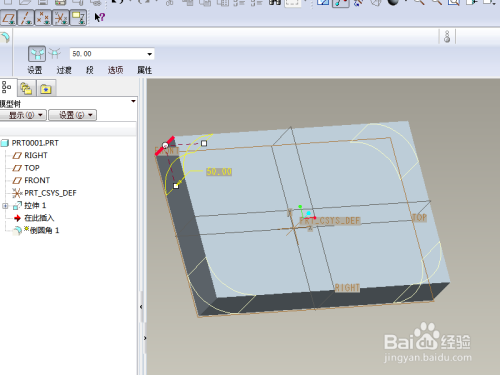The image size is (500, 375).
Task: Open the radius value dropdown arrow
Action: [x=150, y=54]
